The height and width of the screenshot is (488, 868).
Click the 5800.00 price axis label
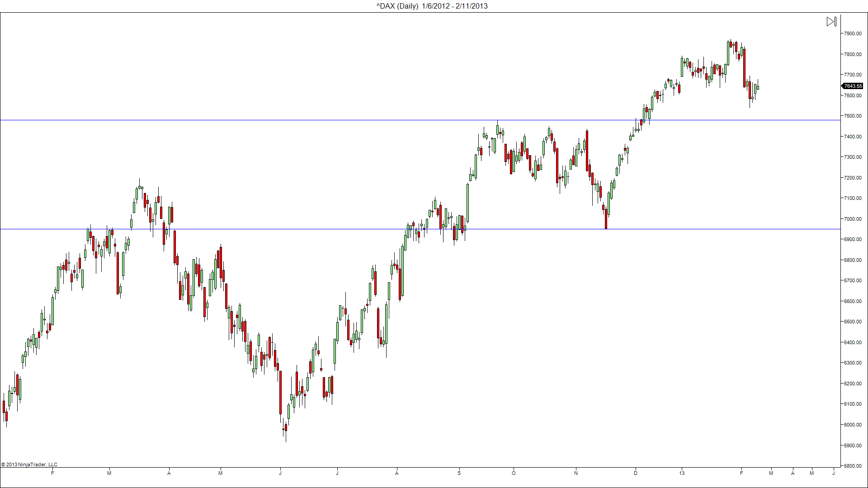[853, 466]
